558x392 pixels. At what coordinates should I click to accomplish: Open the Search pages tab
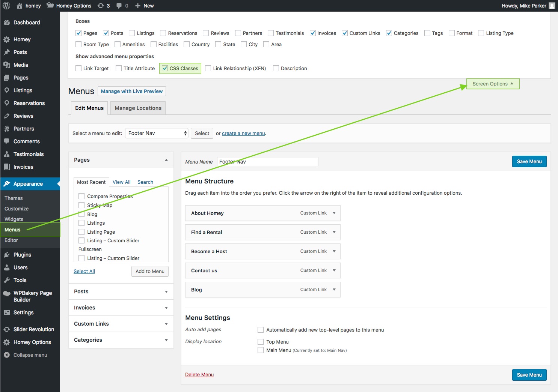pos(145,182)
